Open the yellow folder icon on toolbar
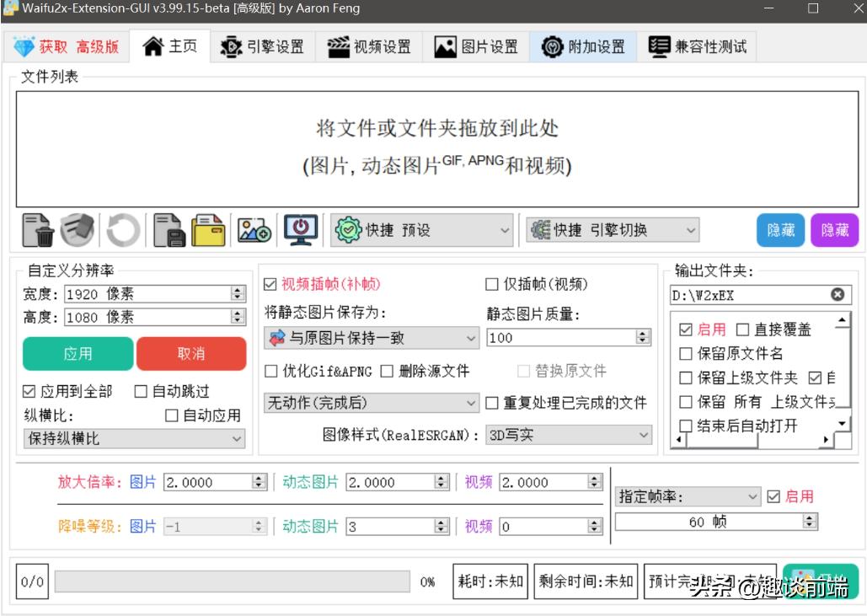The width and height of the screenshot is (867, 616). point(208,229)
